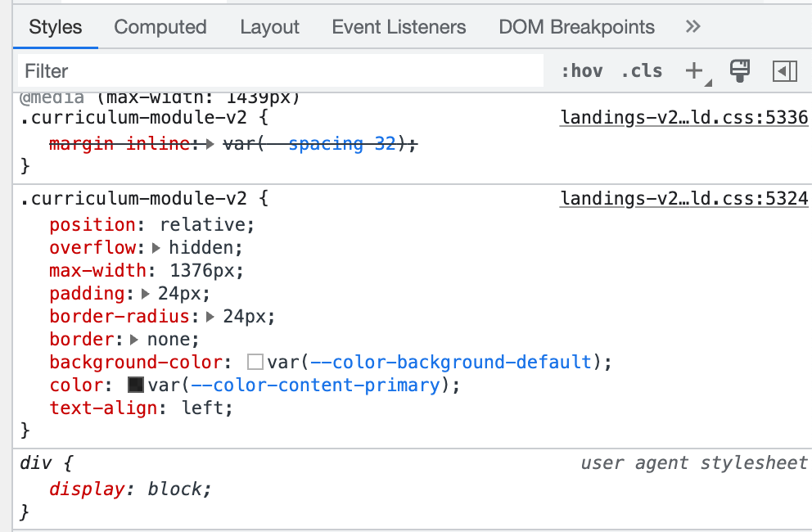Toggle the .cls element classes button
The height and width of the screenshot is (532, 812).
[642, 71]
